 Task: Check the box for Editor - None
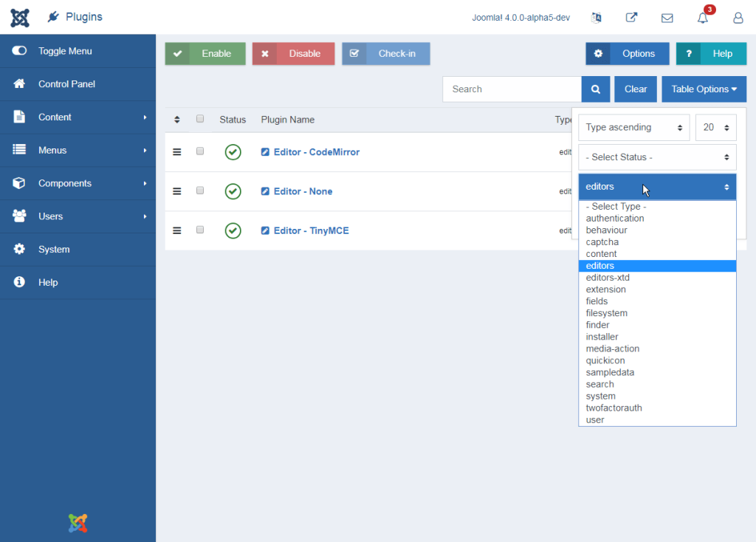(x=200, y=191)
